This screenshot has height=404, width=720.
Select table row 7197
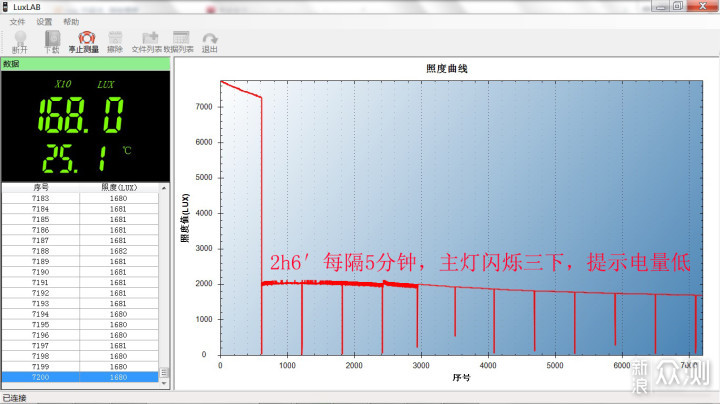click(80, 346)
